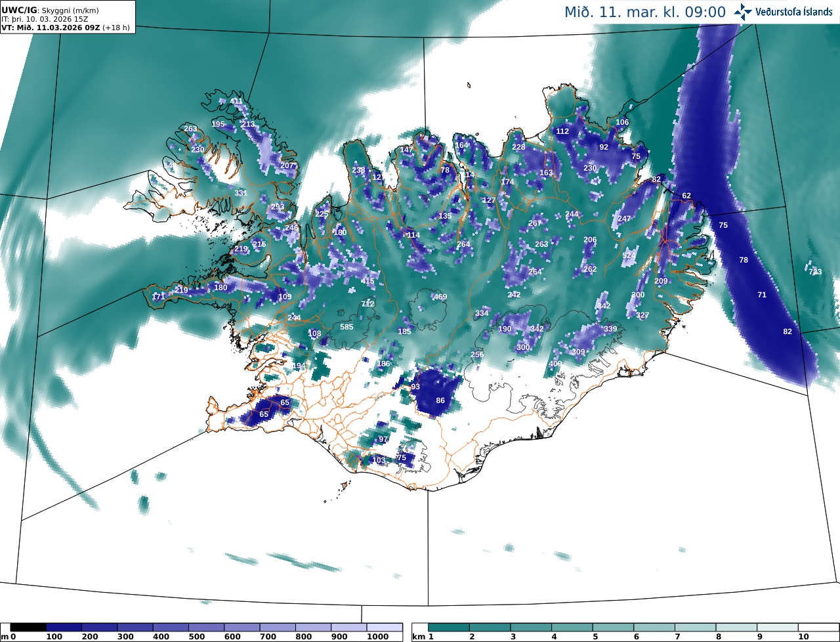Screen dimensions: 840x642
Task: Click the offshore value 71
Action: click(762, 295)
